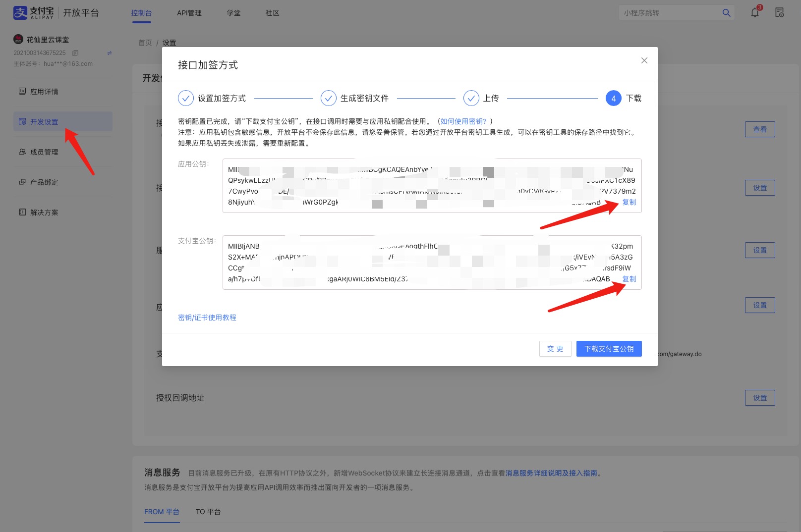The height and width of the screenshot is (532, 801).
Task: Click the 应用详情 sidebar icon
Action: coord(22,91)
